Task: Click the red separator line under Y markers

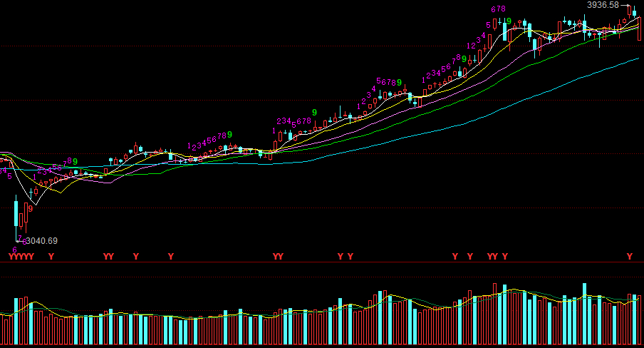Action: [x=321, y=262]
